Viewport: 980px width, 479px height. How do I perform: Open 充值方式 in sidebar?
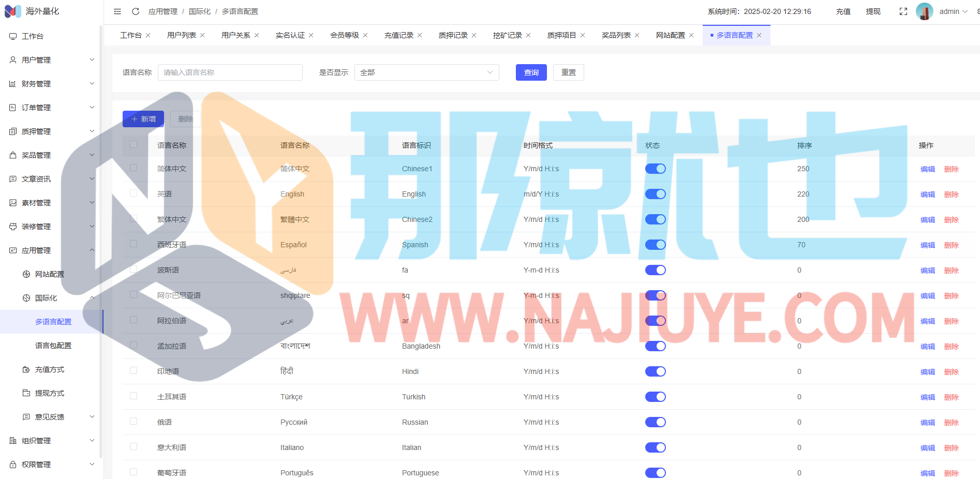[50, 369]
